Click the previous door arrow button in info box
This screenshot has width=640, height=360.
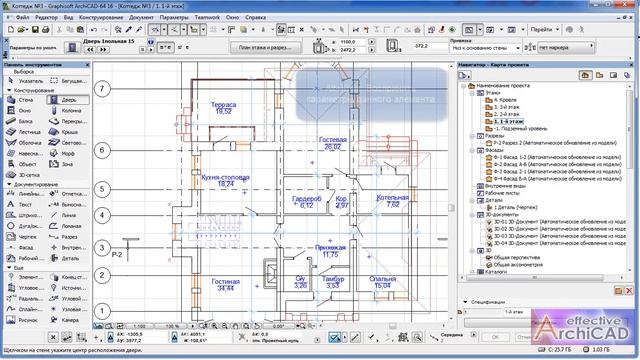[x=90, y=49]
